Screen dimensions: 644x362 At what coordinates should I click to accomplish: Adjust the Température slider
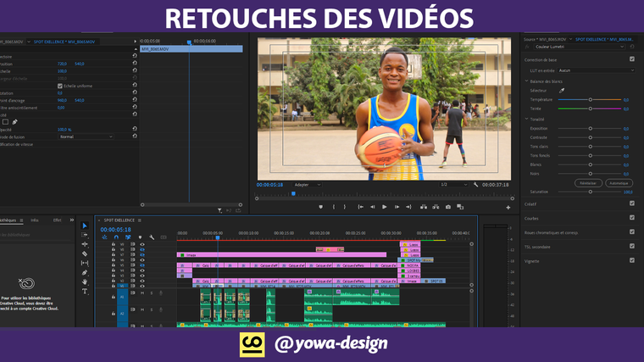[590, 100]
